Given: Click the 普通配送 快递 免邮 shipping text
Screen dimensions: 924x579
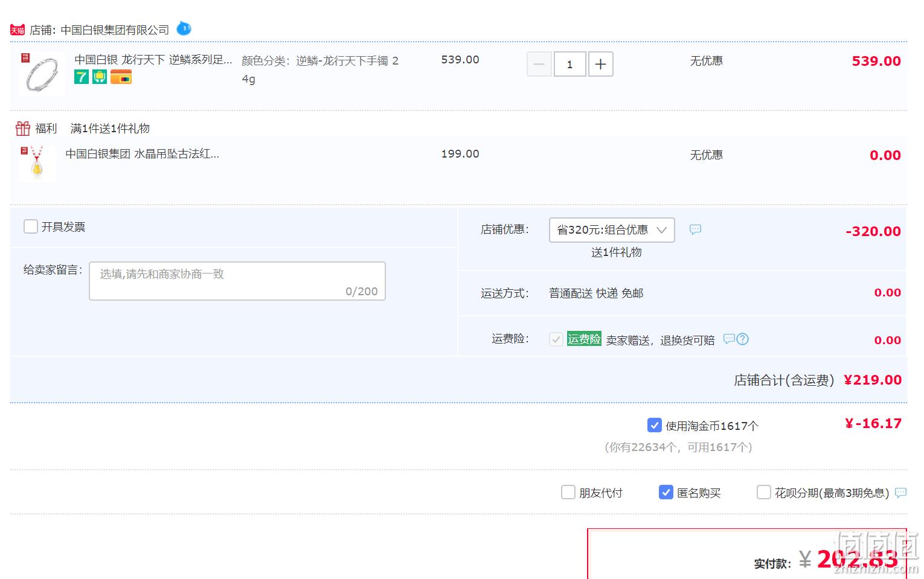Looking at the screenshot, I should pos(596,293).
